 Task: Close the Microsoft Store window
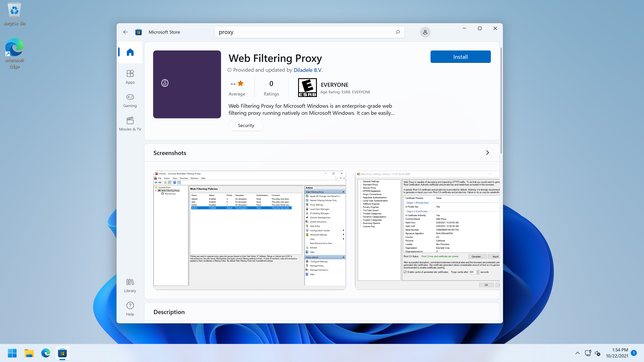coord(495,28)
